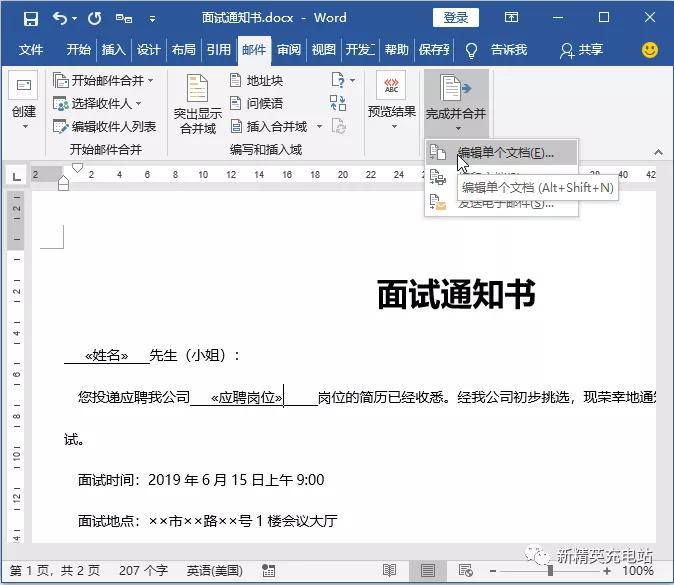Undo the last action
This screenshot has width=674, height=585.
[x=59, y=18]
